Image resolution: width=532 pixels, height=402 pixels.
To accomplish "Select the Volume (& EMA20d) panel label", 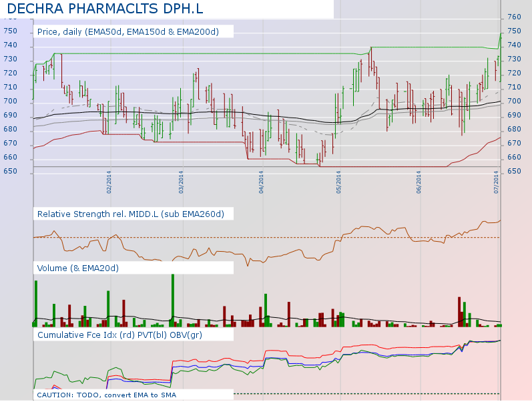I will (78, 268).
